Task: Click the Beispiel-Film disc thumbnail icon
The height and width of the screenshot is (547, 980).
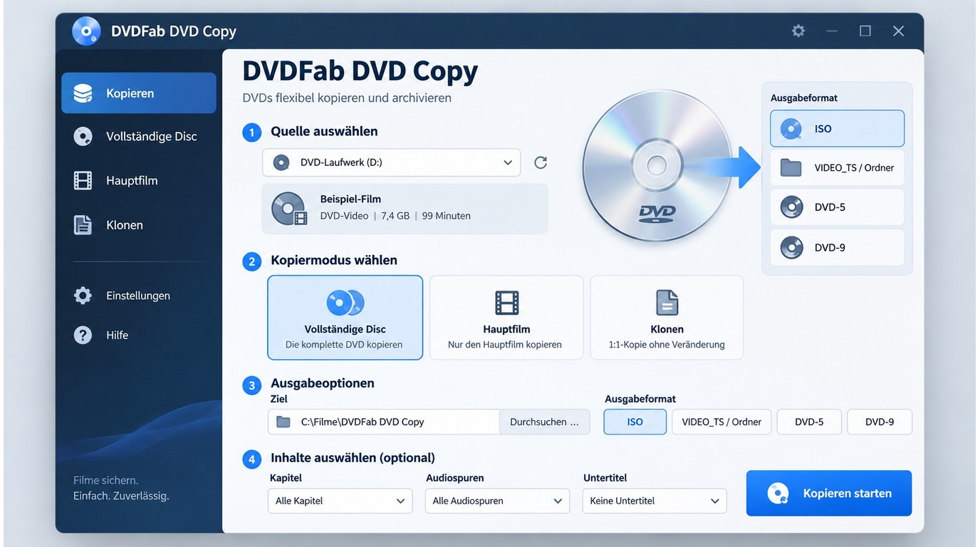Action: coord(289,208)
